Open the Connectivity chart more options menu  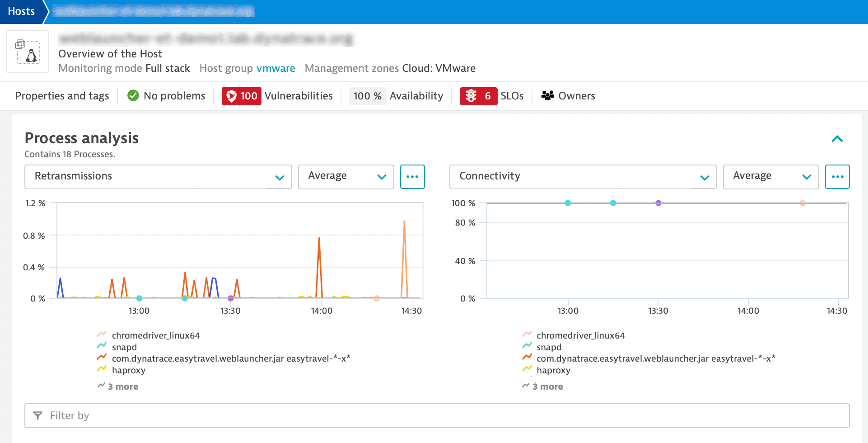pos(837,177)
